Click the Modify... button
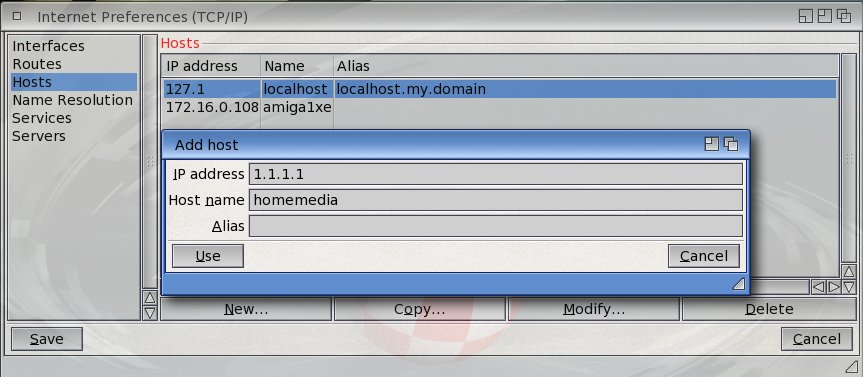Viewport: 863px width, 377px height. coord(594,309)
